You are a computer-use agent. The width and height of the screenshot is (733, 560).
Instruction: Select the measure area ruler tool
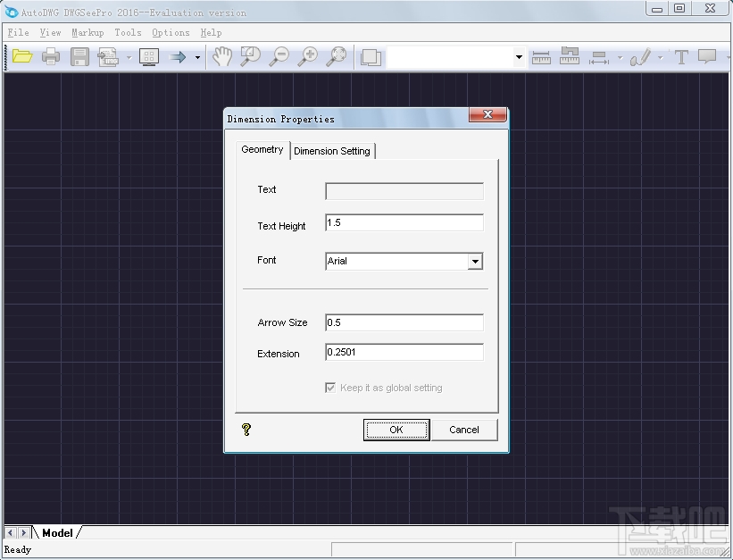(x=570, y=56)
